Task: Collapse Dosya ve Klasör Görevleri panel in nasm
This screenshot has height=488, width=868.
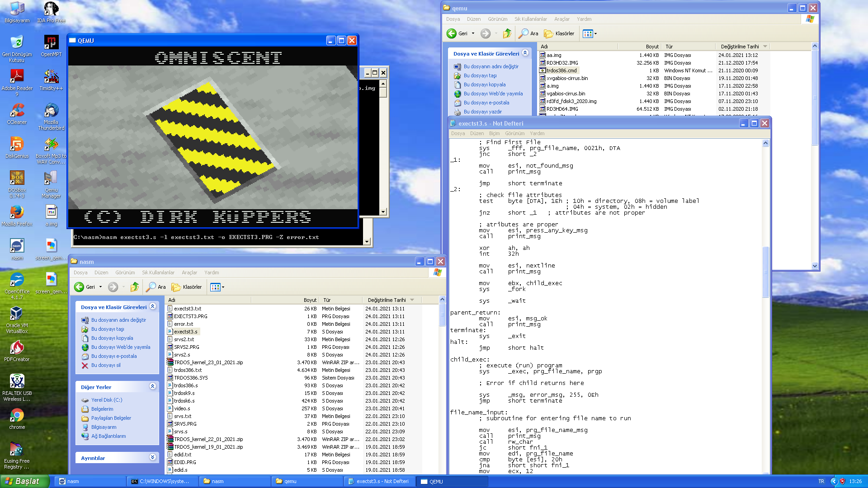Action: tap(153, 306)
